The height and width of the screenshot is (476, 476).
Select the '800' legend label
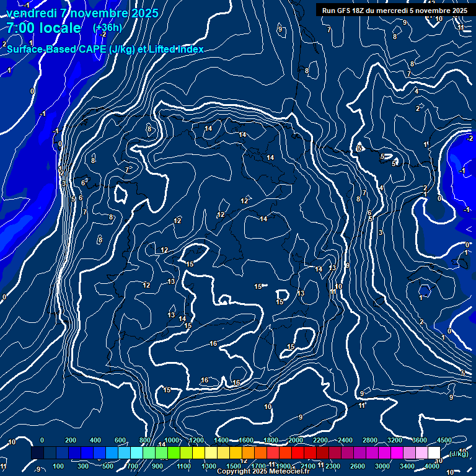coord(145,440)
